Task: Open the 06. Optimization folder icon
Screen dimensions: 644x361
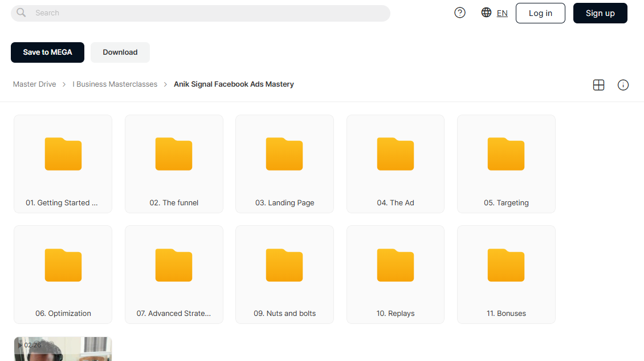Action: tap(63, 265)
